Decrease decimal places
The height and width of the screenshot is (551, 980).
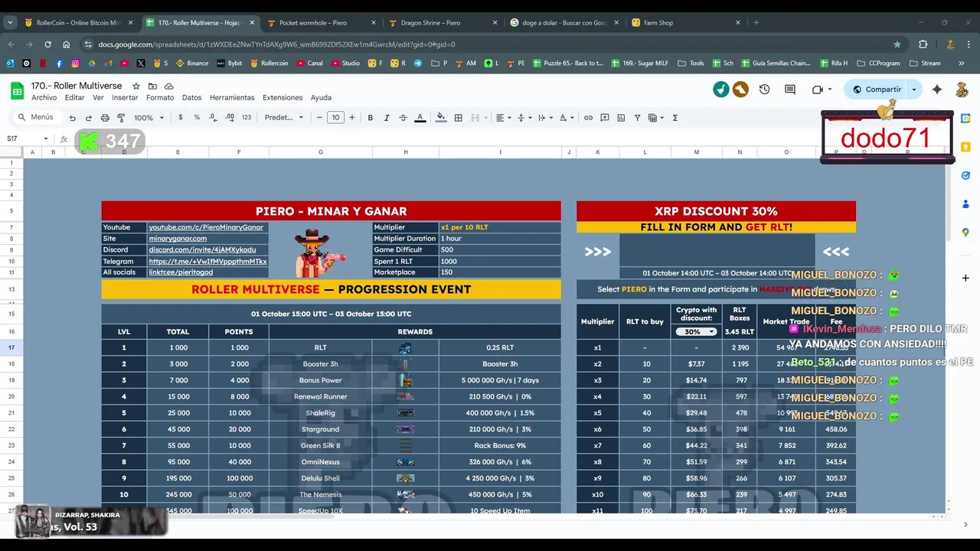pos(213,118)
